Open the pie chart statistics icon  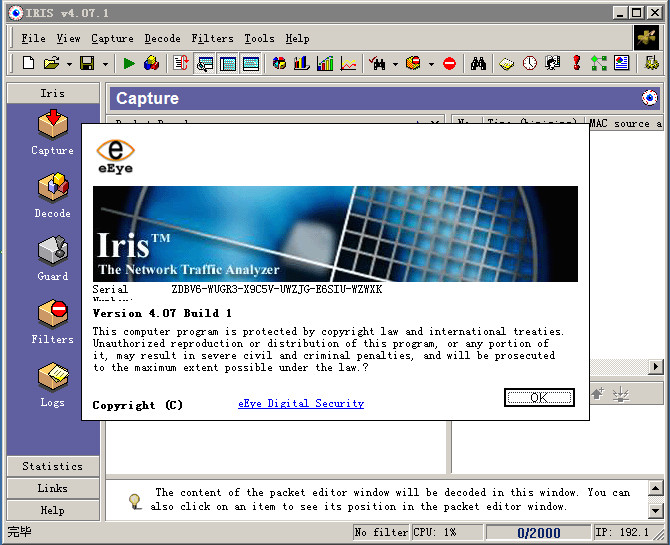coord(279,63)
